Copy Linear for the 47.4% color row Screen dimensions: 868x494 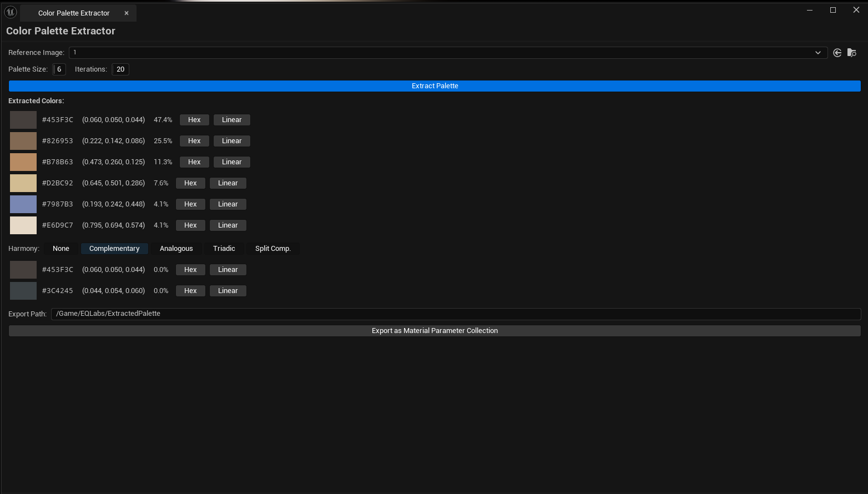tap(232, 120)
